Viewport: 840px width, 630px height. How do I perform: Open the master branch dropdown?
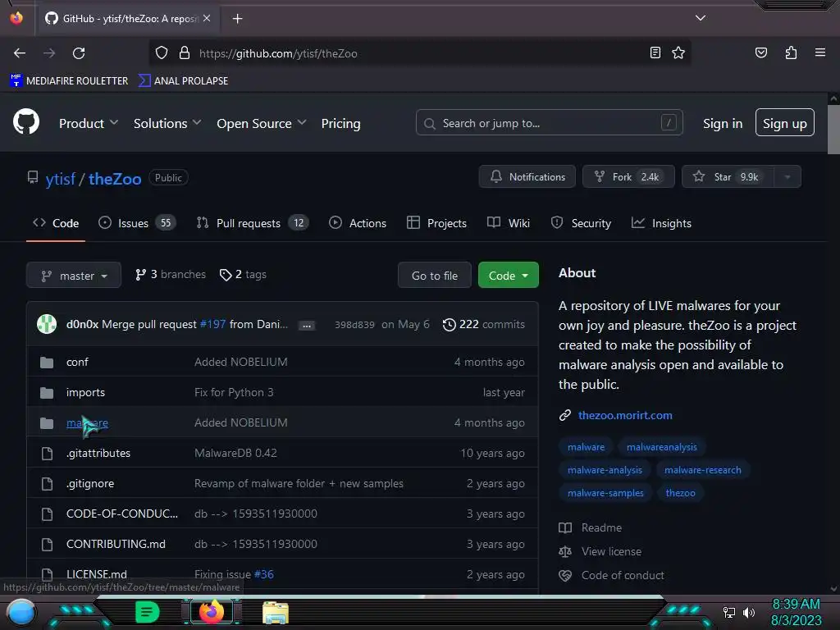pyautogui.click(x=74, y=276)
